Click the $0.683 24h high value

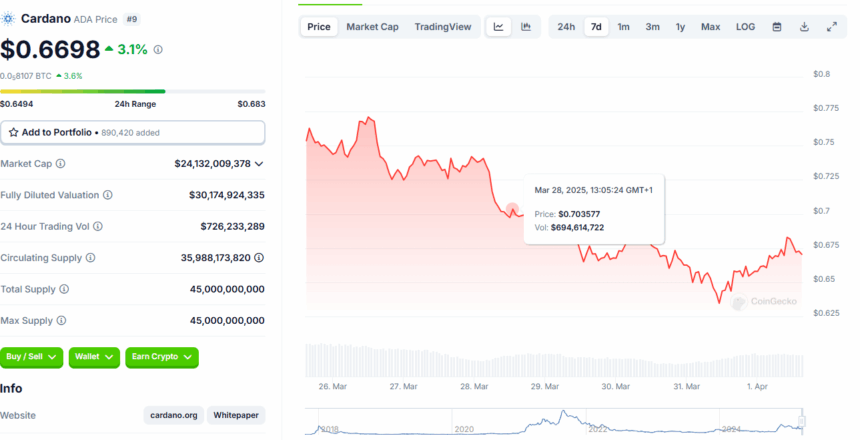click(251, 104)
